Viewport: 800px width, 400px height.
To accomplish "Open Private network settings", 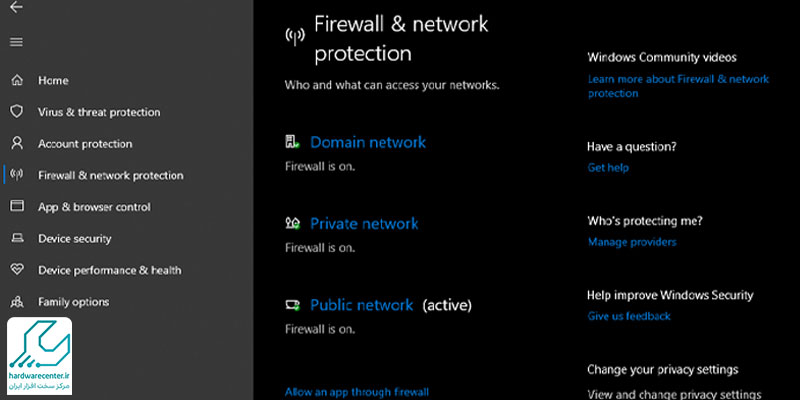I will click(364, 223).
